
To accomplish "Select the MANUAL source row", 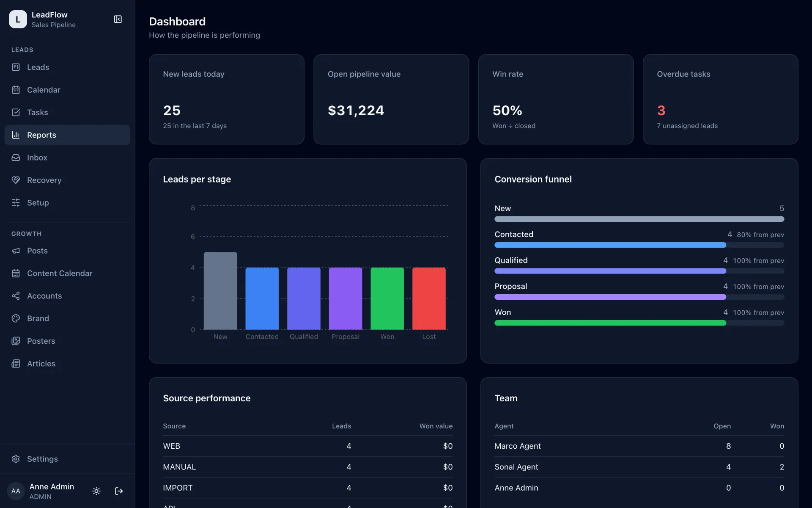I will (x=307, y=467).
